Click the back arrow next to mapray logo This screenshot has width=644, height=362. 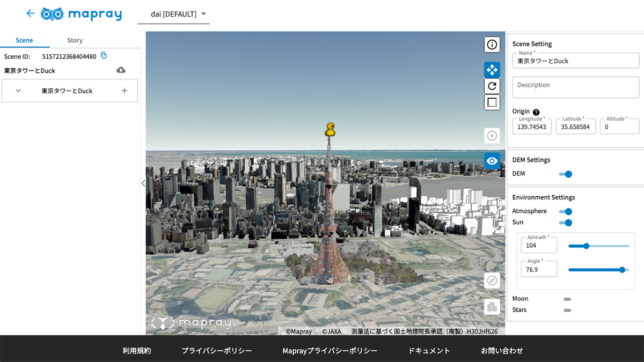coord(30,13)
